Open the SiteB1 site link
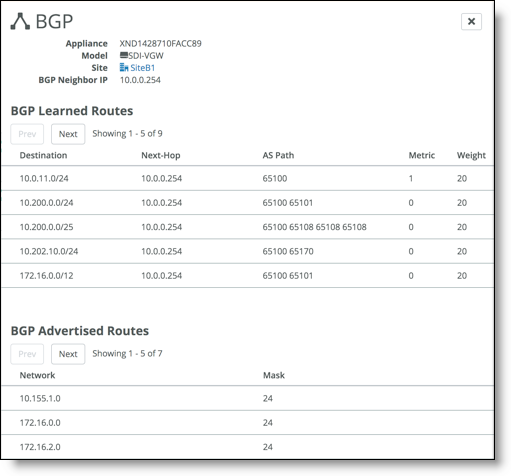 tap(143, 68)
